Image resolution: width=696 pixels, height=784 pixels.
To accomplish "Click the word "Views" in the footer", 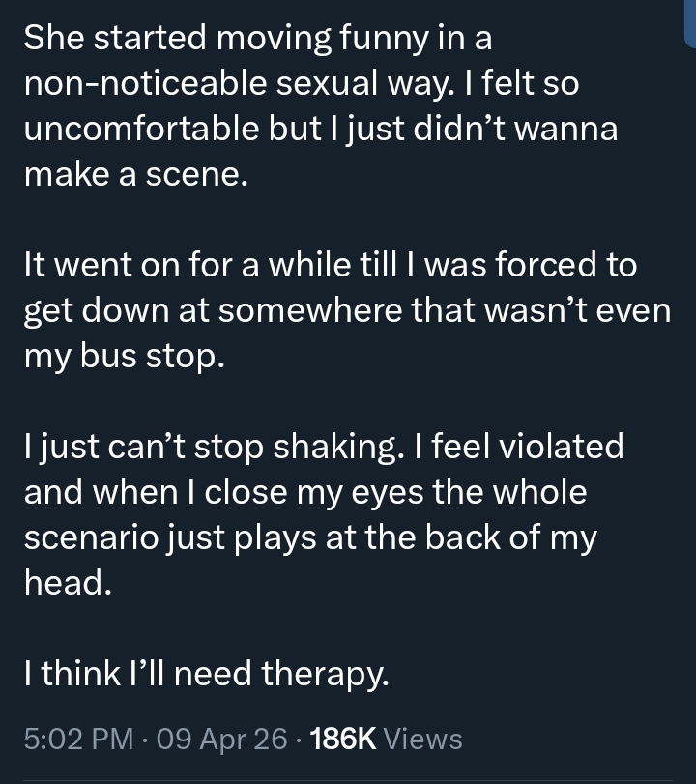I will coord(422,740).
